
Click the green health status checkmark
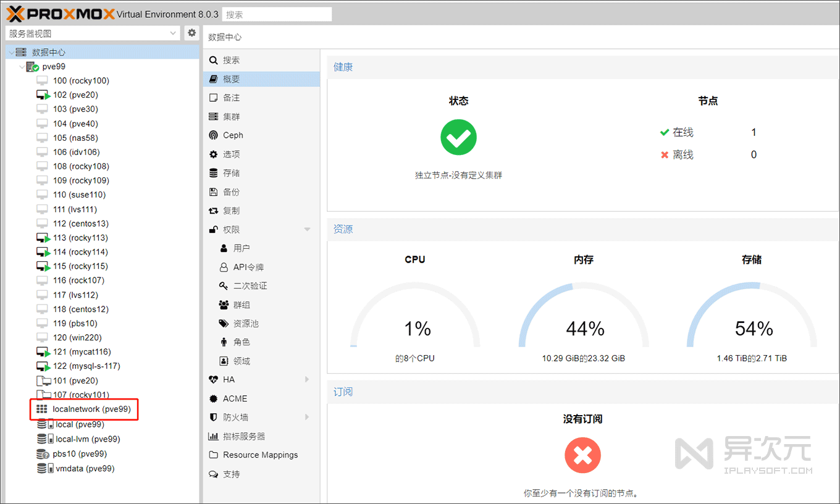tap(458, 137)
